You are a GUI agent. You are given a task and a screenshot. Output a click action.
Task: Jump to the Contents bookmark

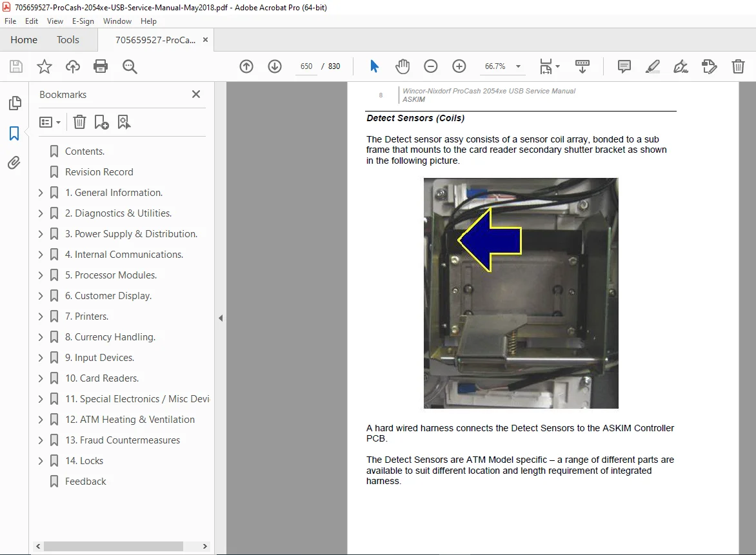coord(85,151)
